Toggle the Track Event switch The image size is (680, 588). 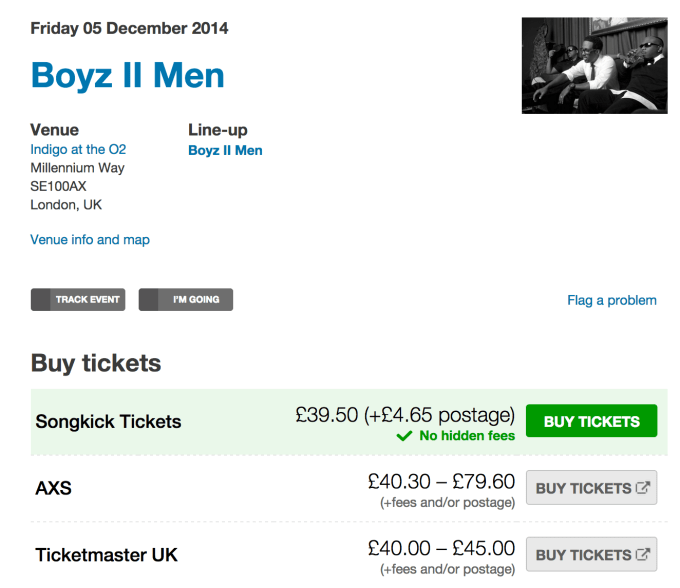pyautogui.click(x=78, y=299)
